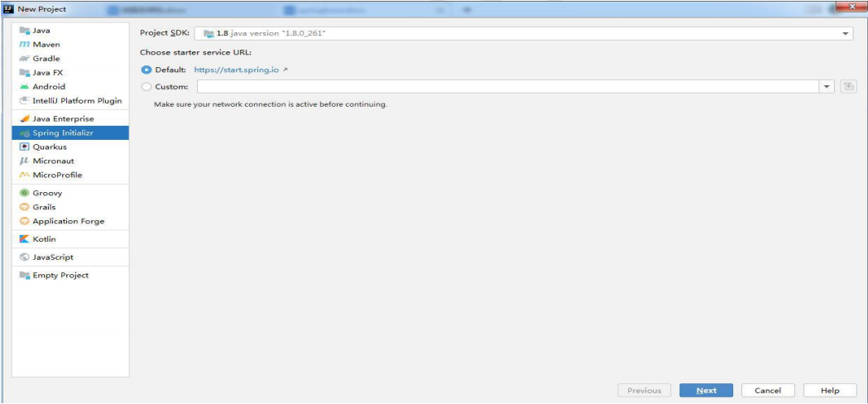This screenshot has height=404, width=868.
Task: Click the Kotlin logo icon
Action: 24,239
